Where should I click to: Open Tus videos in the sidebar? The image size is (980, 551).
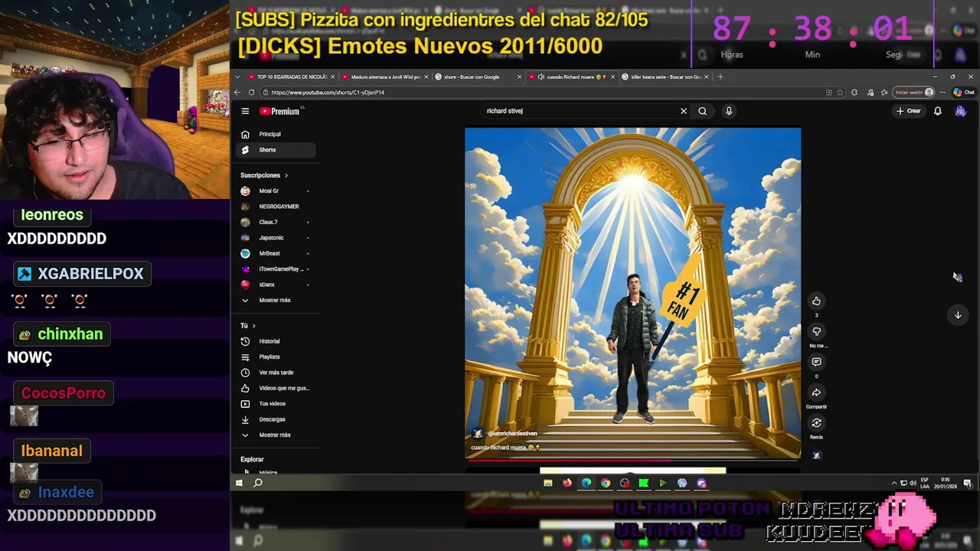pos(276,403)
